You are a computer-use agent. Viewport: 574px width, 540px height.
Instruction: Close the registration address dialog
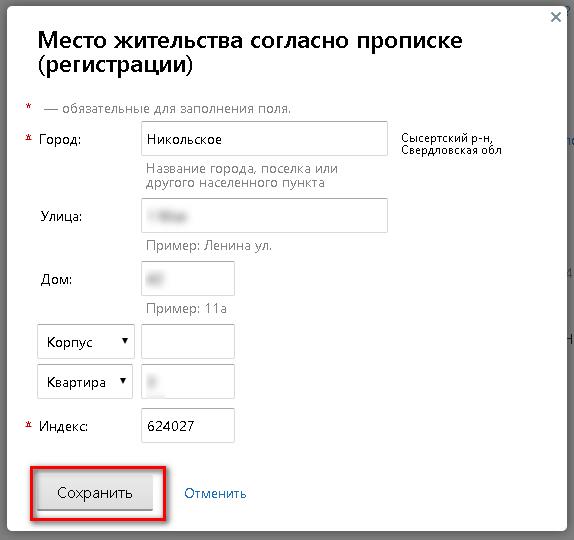click(556, 17)
